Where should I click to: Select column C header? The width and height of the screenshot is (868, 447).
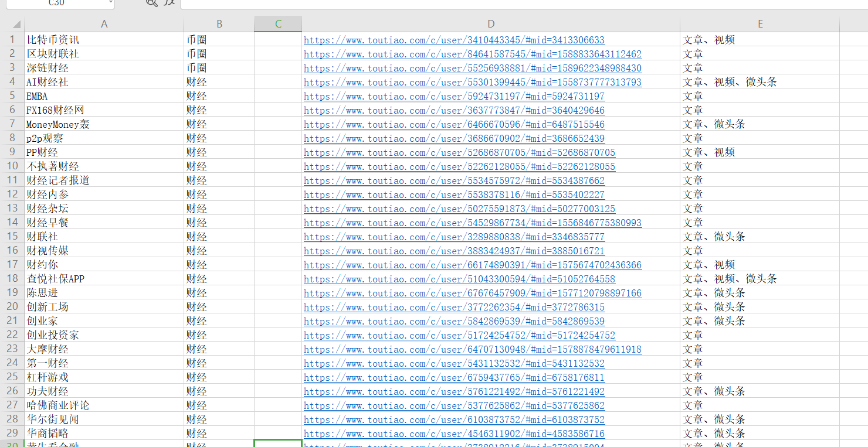(x=278, y=24)
